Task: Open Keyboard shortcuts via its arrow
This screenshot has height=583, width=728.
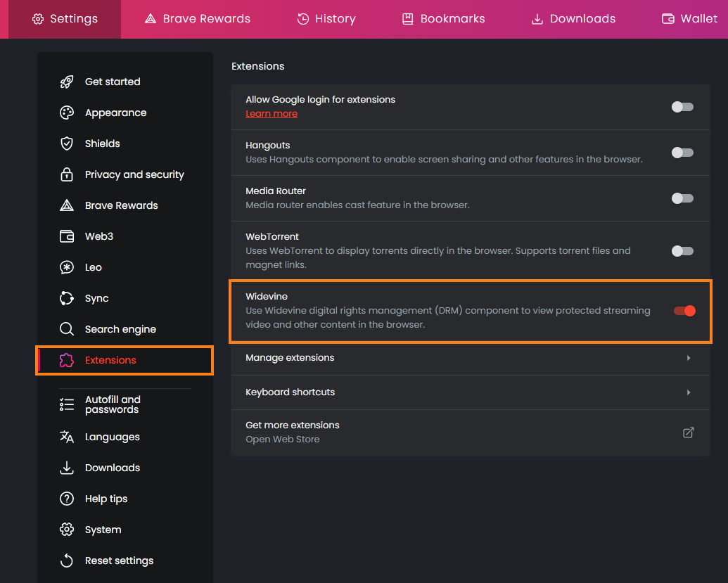Action: pyautogui.click(x=689, y=392)
